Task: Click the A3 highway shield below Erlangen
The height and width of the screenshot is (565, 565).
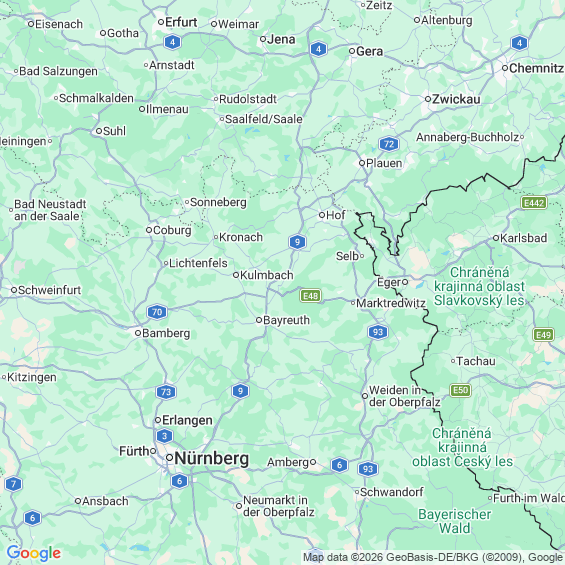Action: pos(165,436)
